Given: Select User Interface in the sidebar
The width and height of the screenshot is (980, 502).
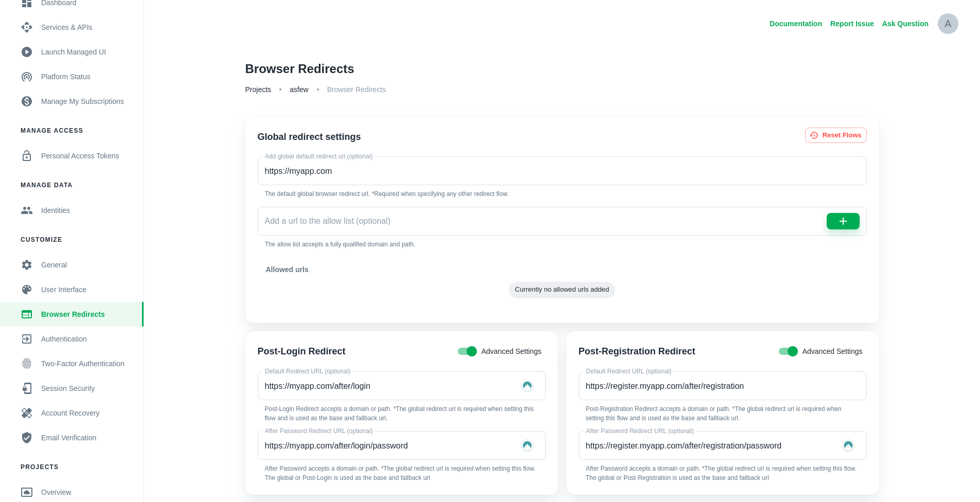Looking at the screenshot, I should pyautogui.click(x=63, y=290).
